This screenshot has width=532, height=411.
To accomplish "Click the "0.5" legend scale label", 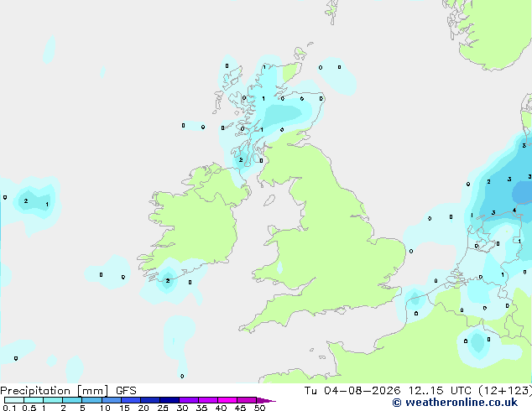I will click(x=29, y=408).
